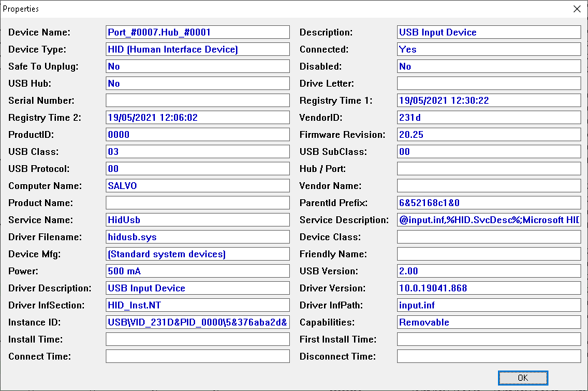Click the empty Connect Time field
This screenshot has width=588, height=391.
click(x=198, y=356)
